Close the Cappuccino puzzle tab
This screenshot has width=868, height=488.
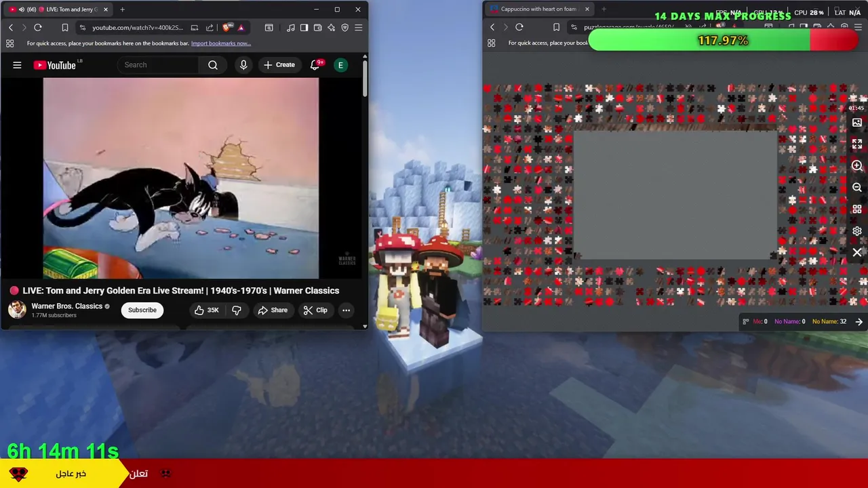click(587, 9)
